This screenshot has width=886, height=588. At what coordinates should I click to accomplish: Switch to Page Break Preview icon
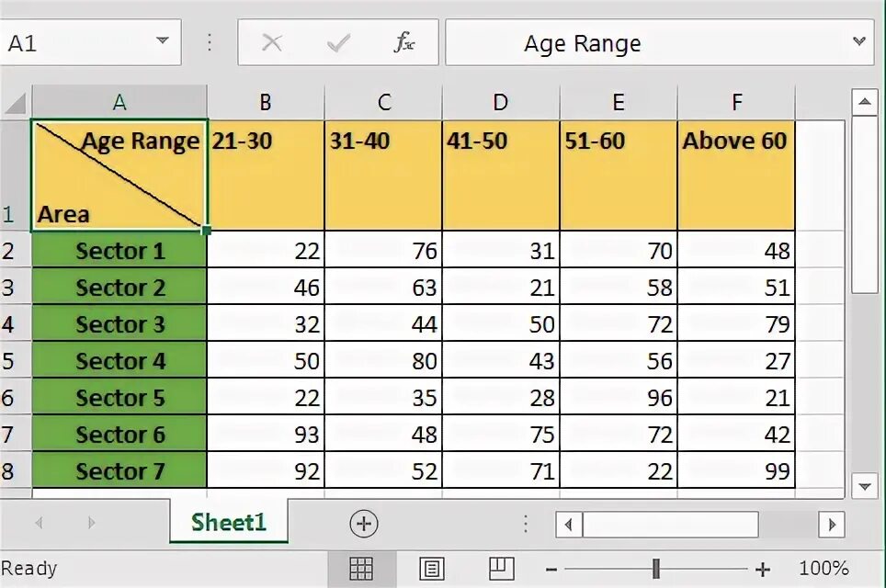(x=501, y=568)
